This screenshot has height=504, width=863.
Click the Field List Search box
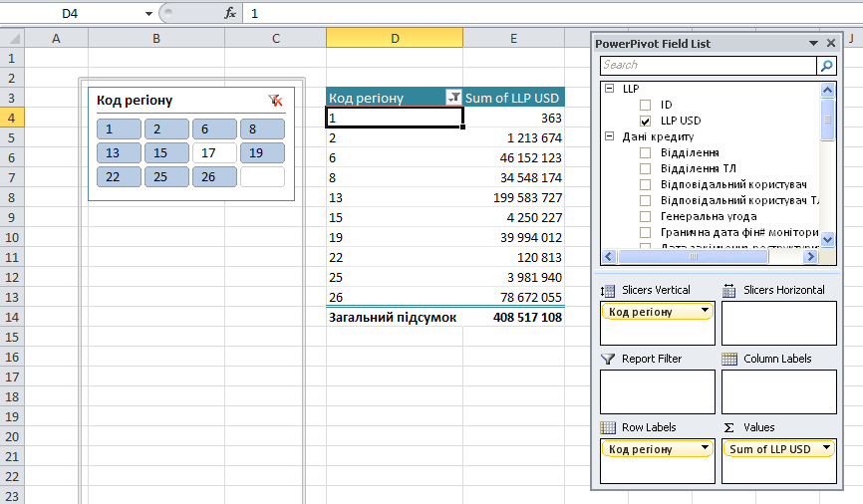click(708, 66)
